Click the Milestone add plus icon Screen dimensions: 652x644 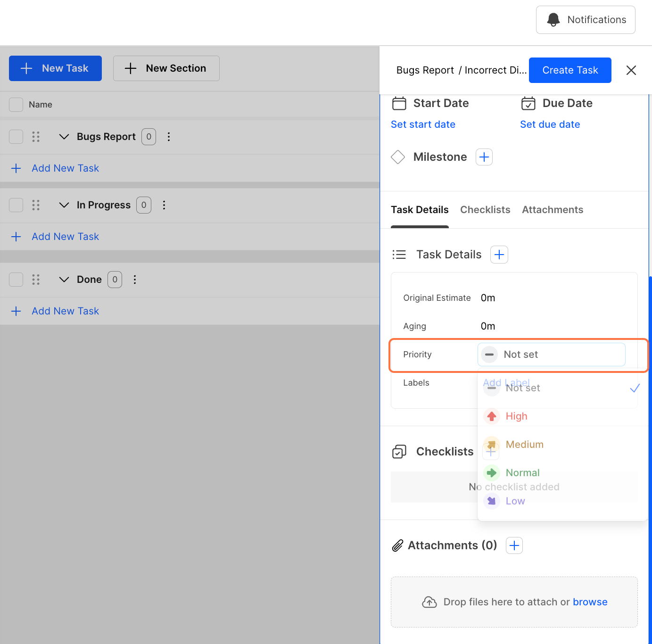coord(484,157)
